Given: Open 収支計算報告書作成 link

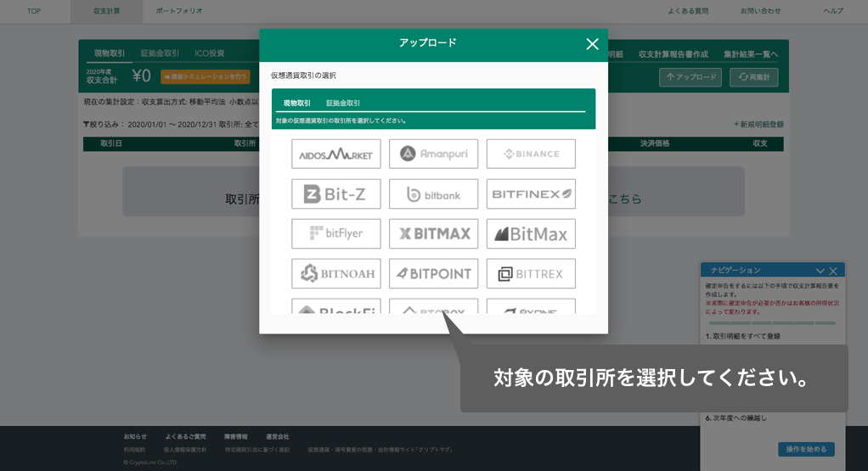Looking at the screenshot, I should 674,54.
